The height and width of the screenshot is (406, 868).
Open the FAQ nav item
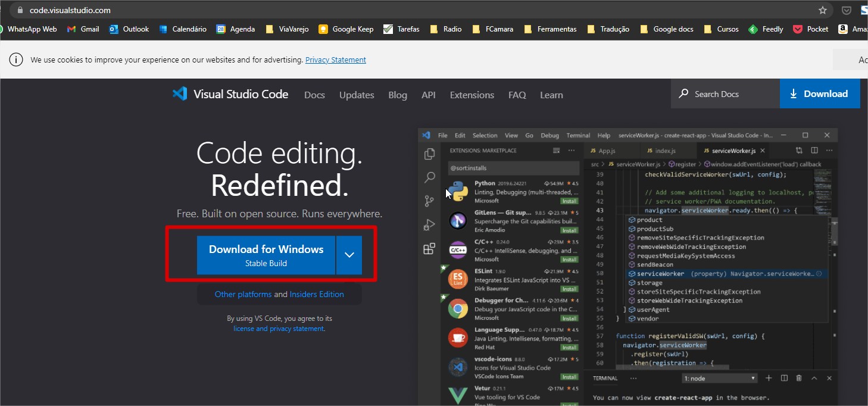[517, 95]
